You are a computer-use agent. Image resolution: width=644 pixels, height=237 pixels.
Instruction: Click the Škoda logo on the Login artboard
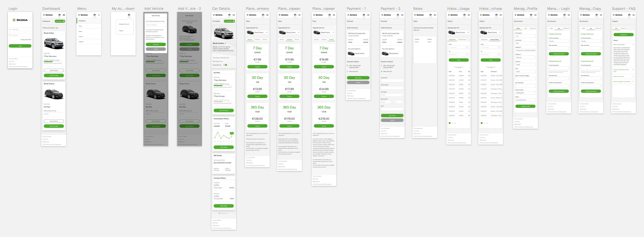point(20,20)
